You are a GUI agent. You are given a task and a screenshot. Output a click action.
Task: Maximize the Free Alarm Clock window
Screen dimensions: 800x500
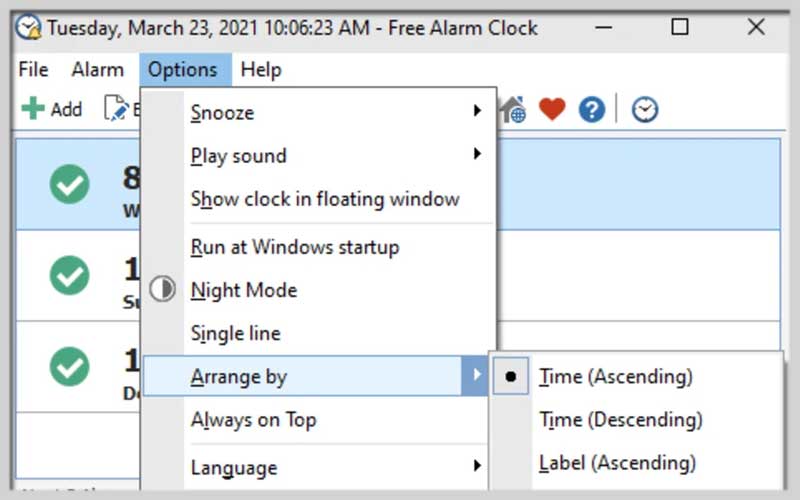click(x=680, y=27)
